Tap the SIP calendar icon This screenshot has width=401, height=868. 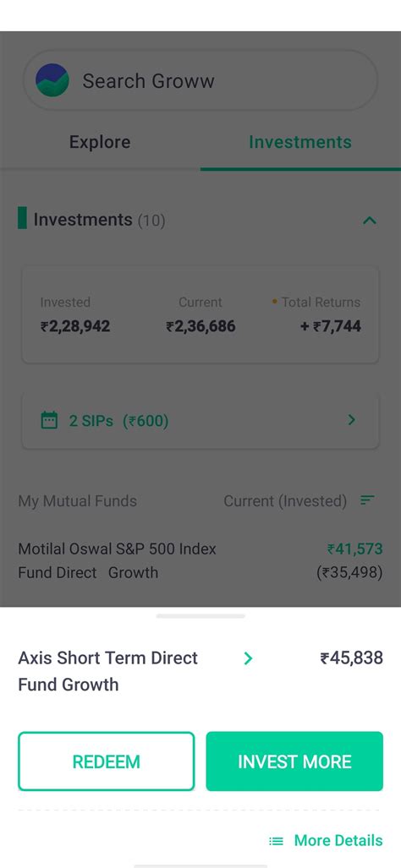49,420
